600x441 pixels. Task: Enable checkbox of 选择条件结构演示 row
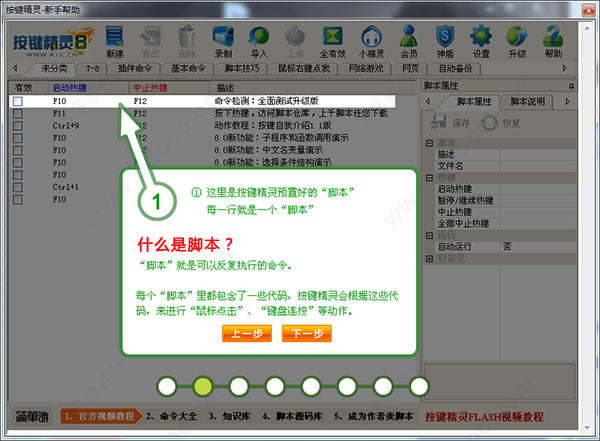[18, 162]
